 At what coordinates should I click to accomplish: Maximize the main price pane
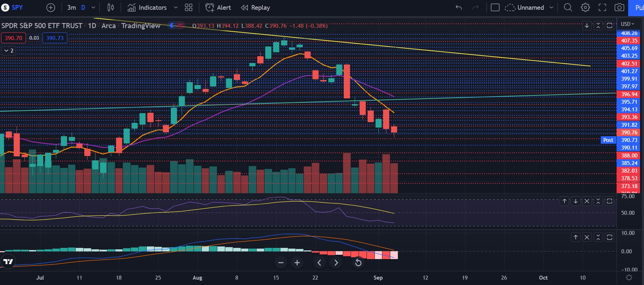[609, 26]
